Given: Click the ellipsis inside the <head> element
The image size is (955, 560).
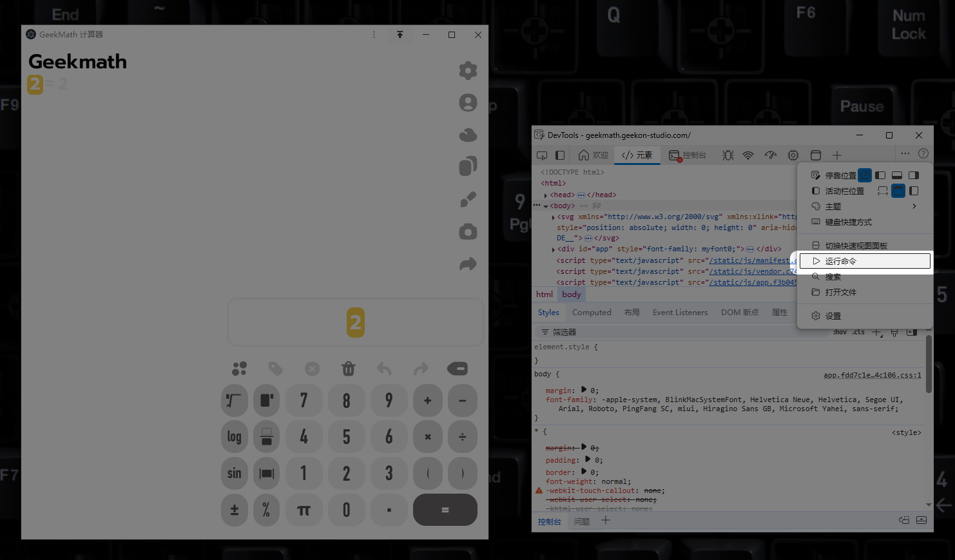Looking at the screenshot, I should [x=581, y=195].
